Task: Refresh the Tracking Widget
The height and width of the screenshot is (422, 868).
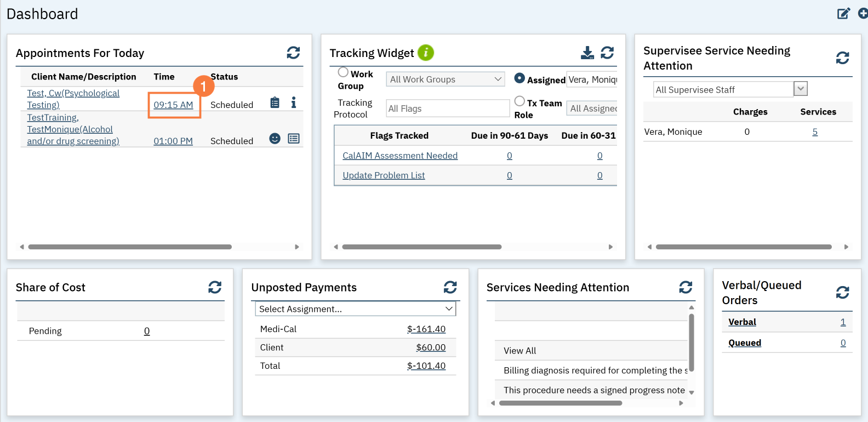Action: coord(607,53)
